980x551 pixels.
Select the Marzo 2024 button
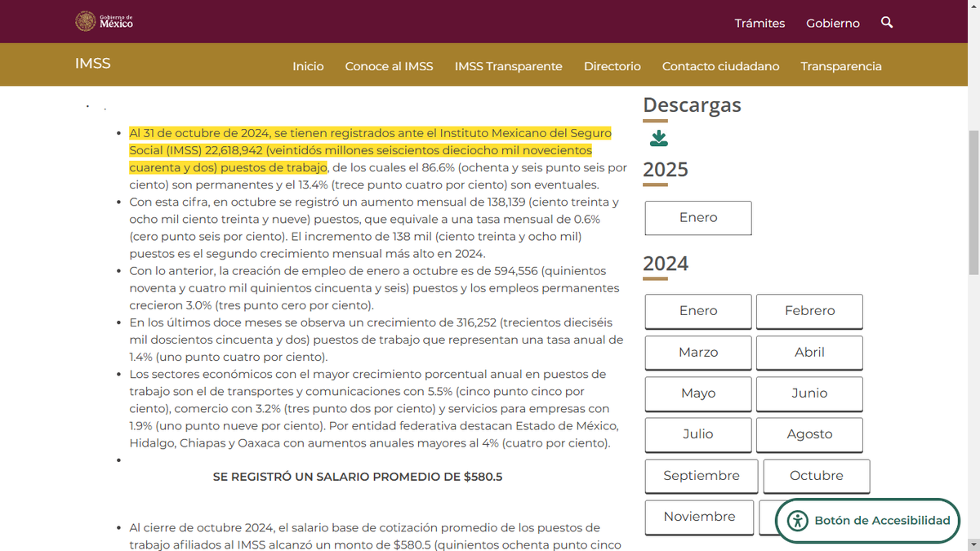tap(698, 352)
